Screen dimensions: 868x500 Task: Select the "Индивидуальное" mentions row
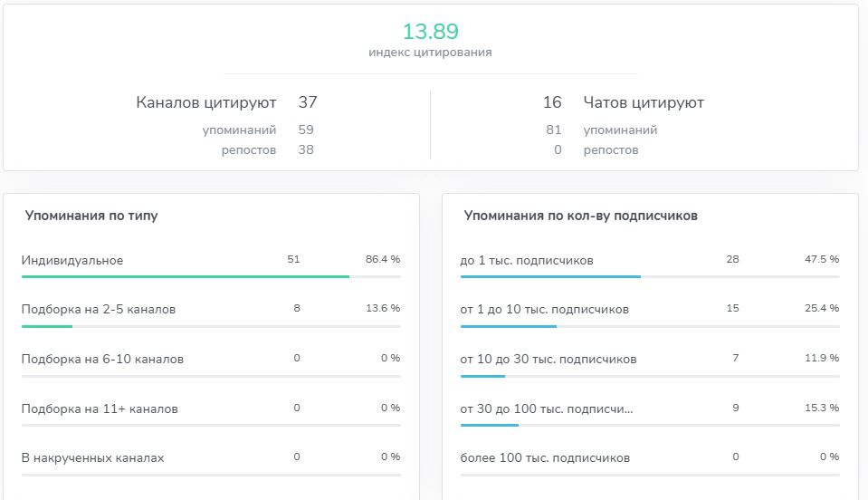point(72,260)
